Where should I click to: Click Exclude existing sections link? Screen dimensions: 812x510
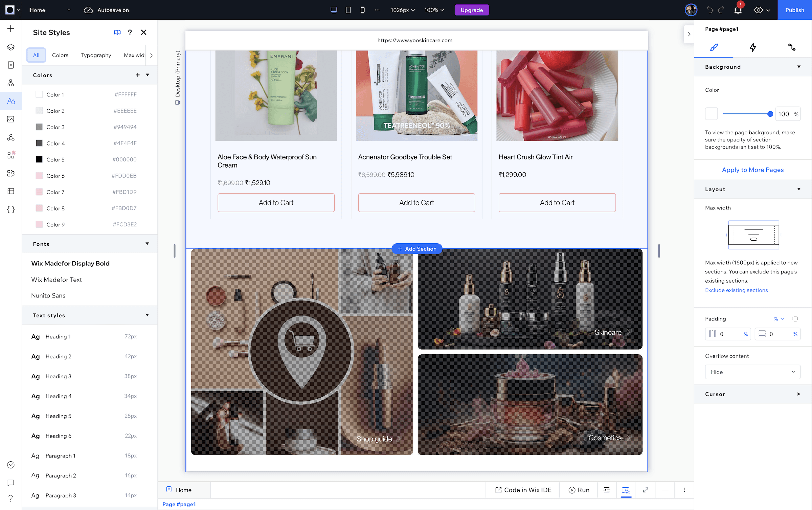pyautogui.click(x=736, y=290)
